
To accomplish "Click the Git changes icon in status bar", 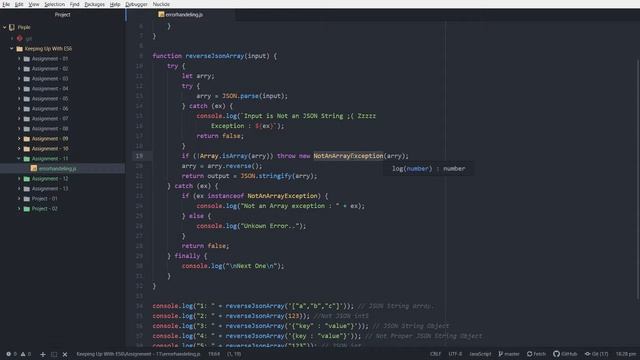I will tap(587, 354).
